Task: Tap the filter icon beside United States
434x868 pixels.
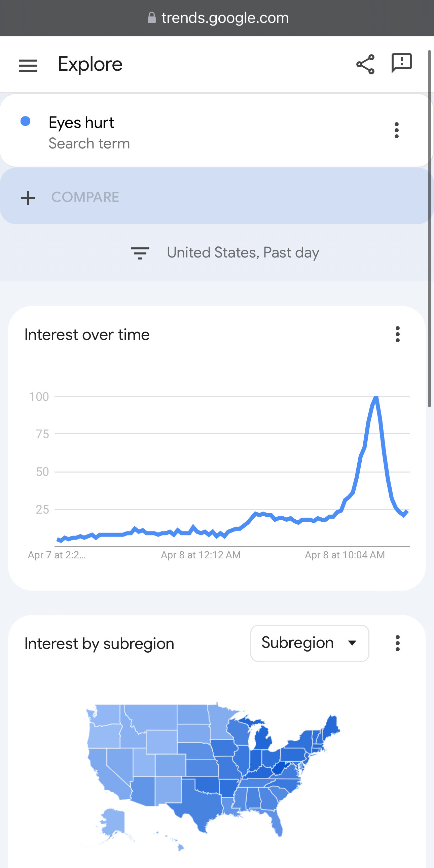Action: tap(140, 253)
